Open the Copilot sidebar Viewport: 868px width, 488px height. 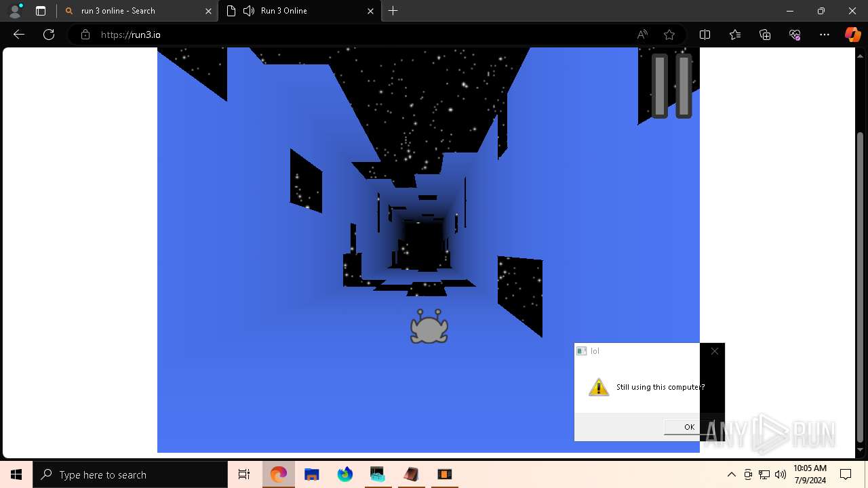click(x=852, y=35)
